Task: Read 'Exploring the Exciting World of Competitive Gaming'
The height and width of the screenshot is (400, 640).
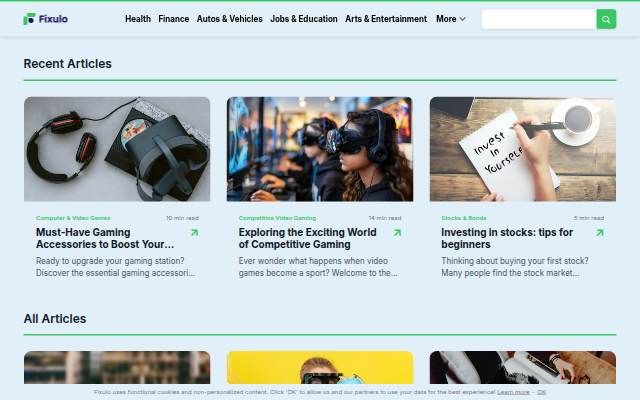Action: click(x=307, y=238)
